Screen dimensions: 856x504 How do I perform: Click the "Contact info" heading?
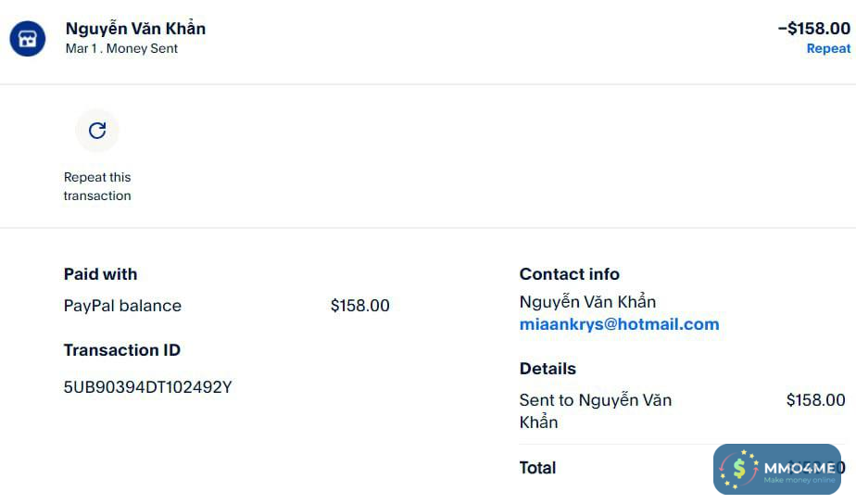click(569, 274)
